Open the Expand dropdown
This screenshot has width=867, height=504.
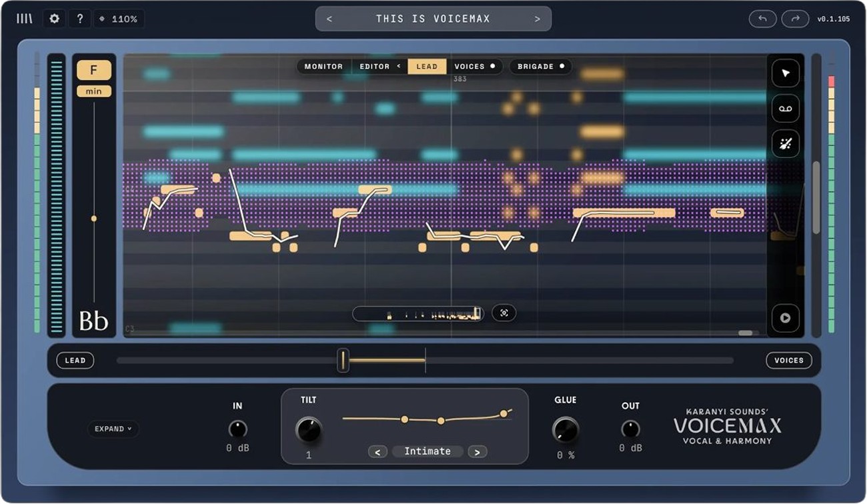(113, 429)
